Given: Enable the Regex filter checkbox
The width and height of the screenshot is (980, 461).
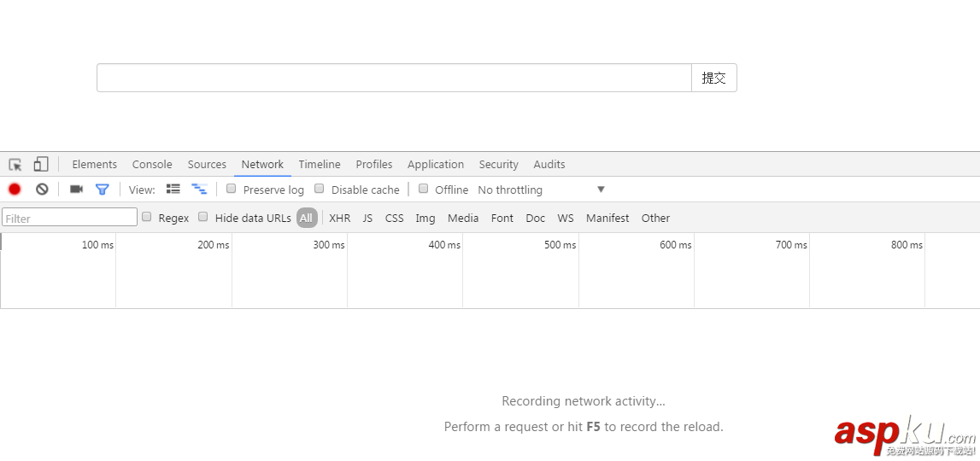Looking at the screenshot, I should coord(147,217).
